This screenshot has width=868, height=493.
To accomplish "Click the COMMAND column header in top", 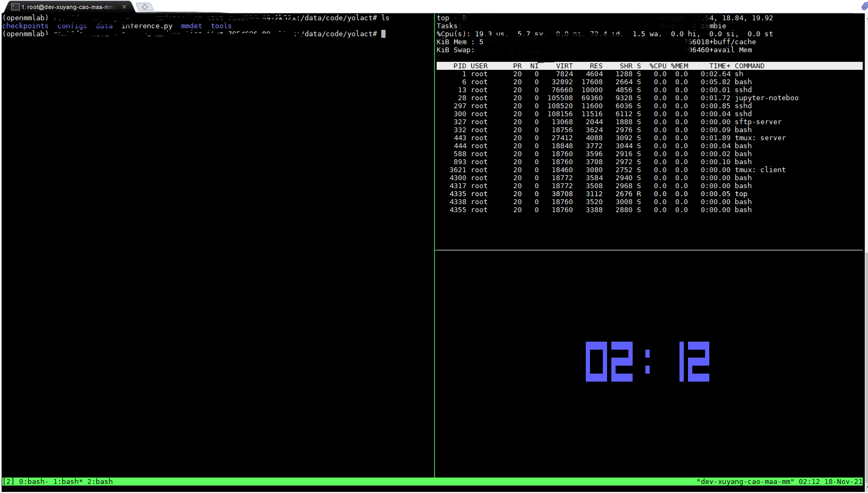I will tap(750, 66).
